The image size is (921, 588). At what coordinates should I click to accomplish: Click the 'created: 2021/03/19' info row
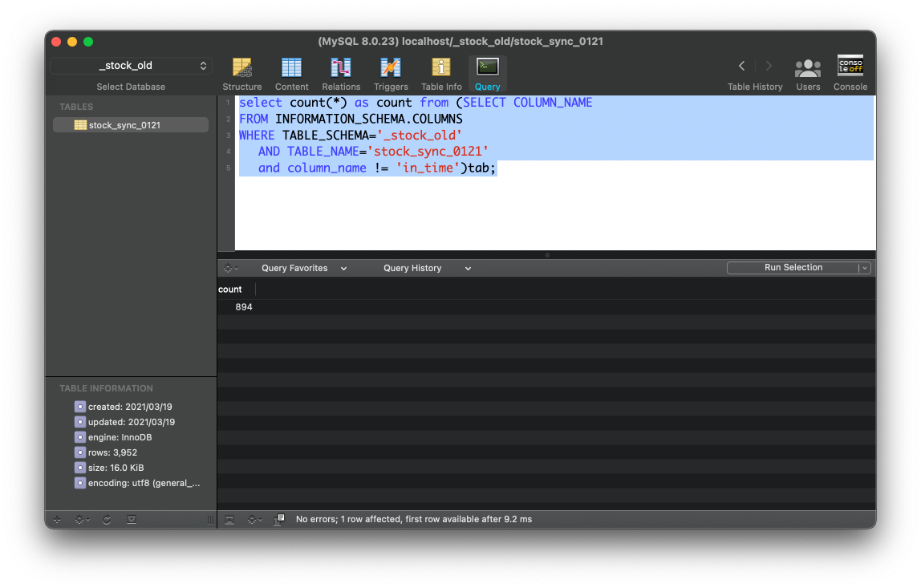[x=130, y=407]
